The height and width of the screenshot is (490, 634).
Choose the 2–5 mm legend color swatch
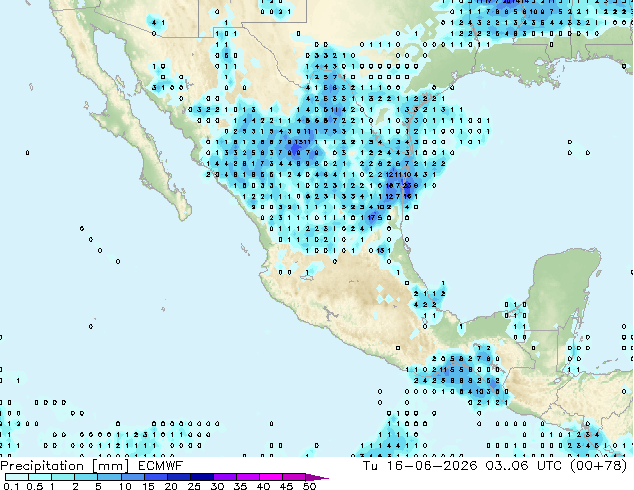click(x=86, y=477)
